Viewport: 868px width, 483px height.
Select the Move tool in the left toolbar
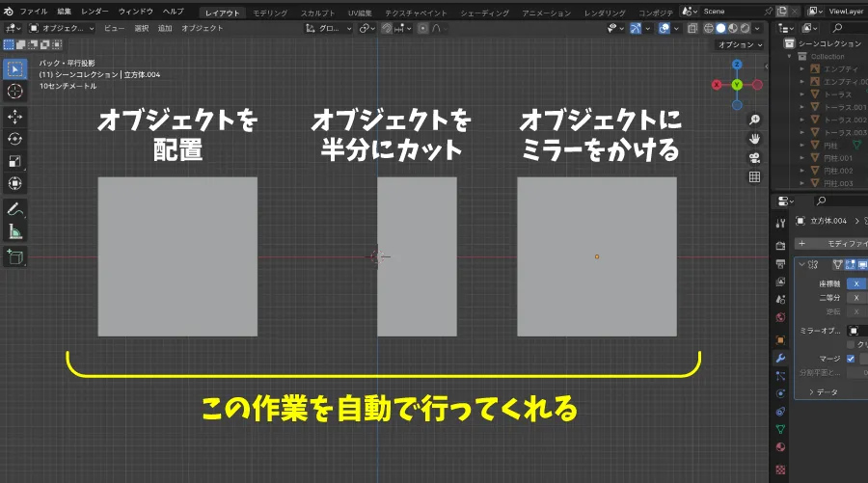(15, 116)
